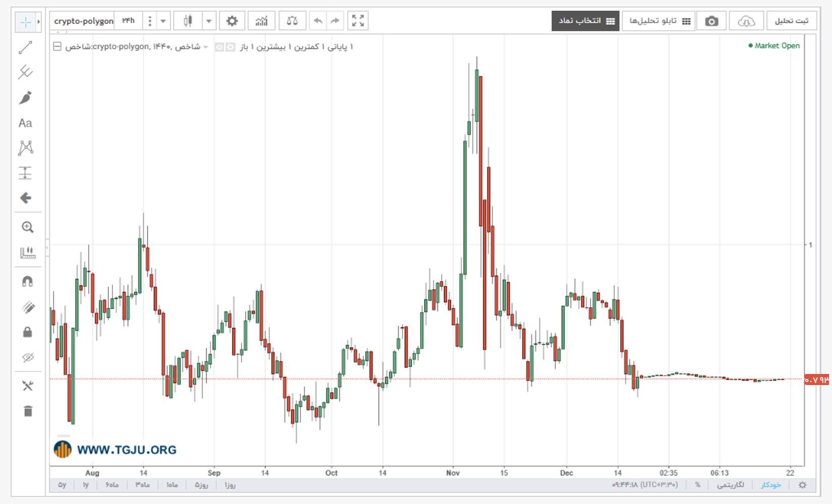Open the تابلو تحلیل‌ها button

click(659, 21)
